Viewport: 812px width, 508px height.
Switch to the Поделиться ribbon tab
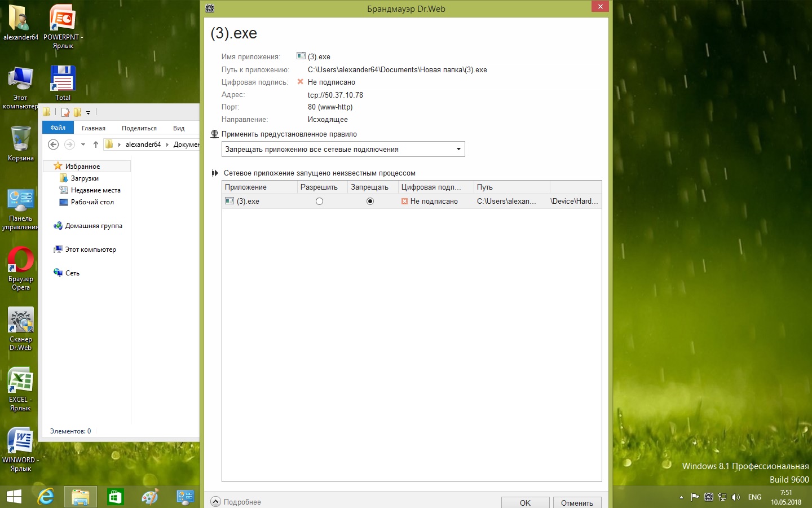[x=139, y=128]
